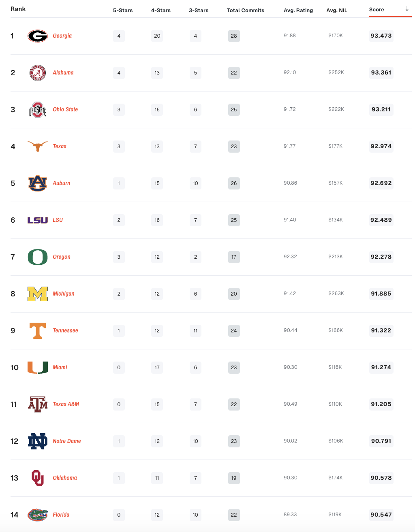This screenshot has height=532, width=415.
Task: Toggle sort arrow next to Score
Action: click(x=407, y=9)
